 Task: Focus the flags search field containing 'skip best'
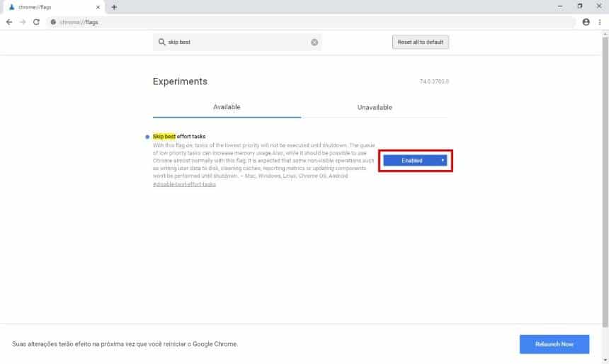tap(237, 42)
